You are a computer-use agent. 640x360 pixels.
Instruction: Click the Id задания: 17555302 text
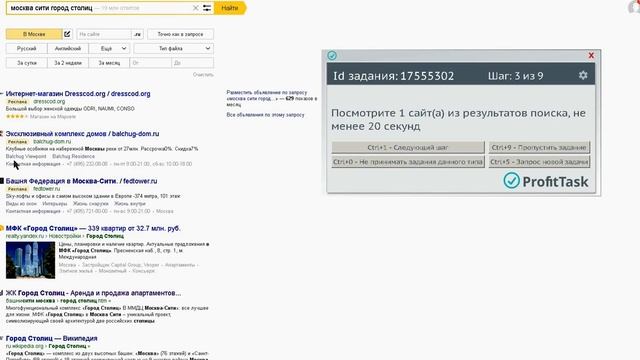393,76
